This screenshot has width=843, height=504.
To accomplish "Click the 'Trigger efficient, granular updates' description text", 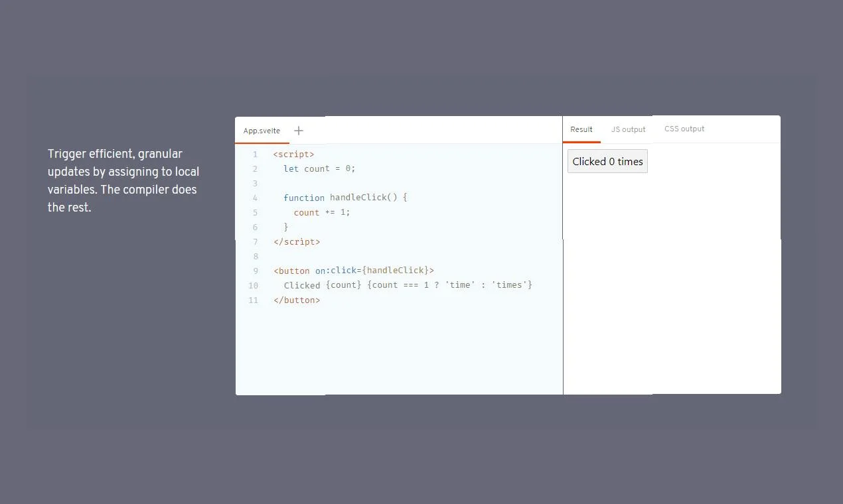I will pos(123,180).
